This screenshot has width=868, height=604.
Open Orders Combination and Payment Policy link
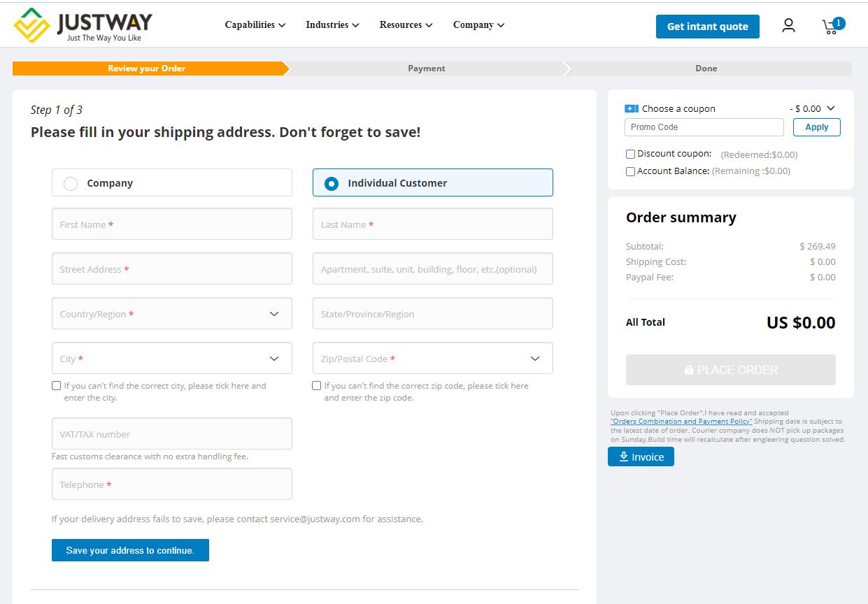click(x=681, y=422)
